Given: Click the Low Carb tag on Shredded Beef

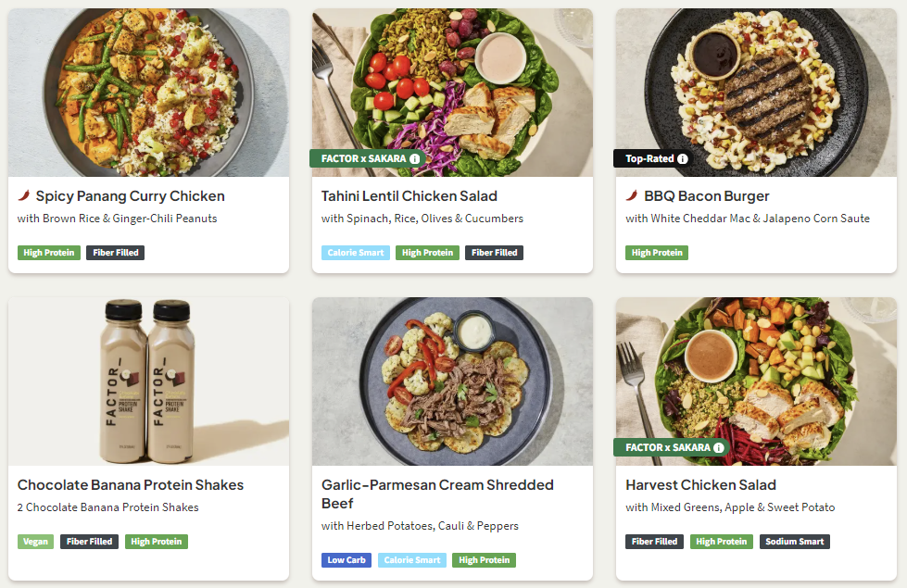Looking at the screenshot, I should pos(346,560).
